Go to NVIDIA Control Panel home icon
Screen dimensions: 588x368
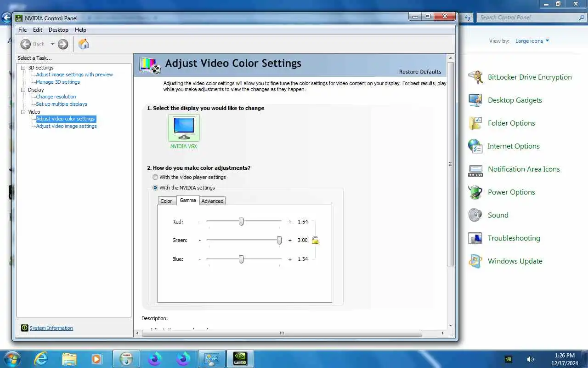pyautogui.click(x=84, y=44)
